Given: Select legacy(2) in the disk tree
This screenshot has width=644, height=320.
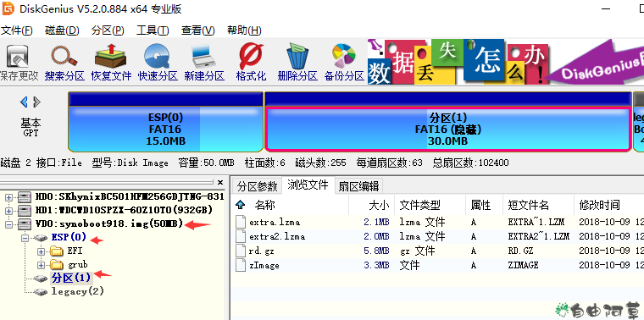Looking at the screenshot, I should point(77,292).
